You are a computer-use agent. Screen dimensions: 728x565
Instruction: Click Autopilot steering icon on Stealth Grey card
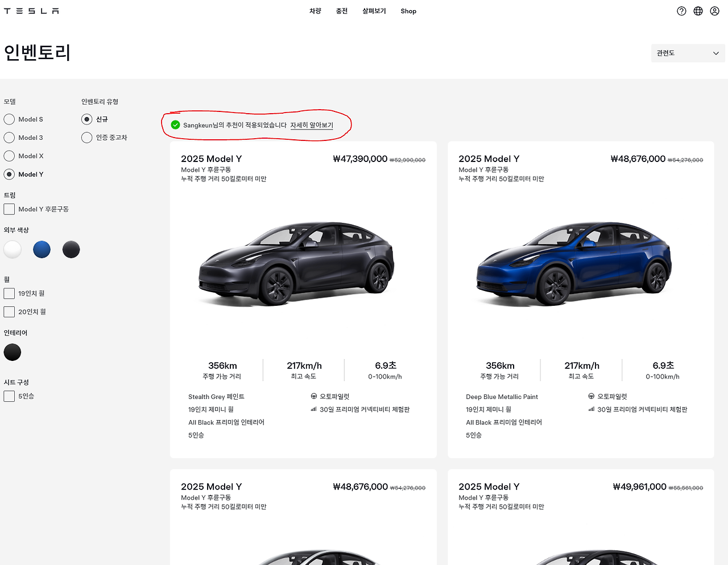pos(314,396)
